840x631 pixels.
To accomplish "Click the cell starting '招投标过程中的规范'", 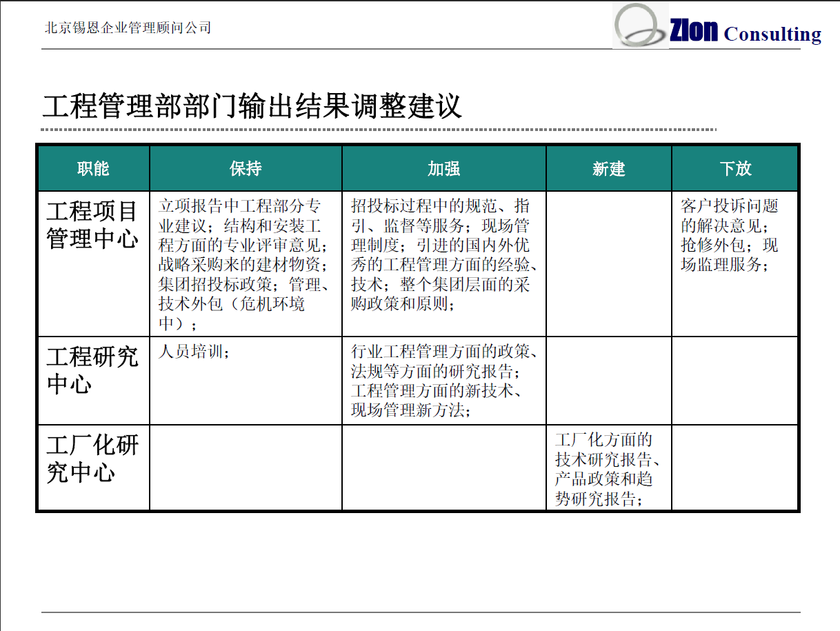I will (x=444, y=264).
